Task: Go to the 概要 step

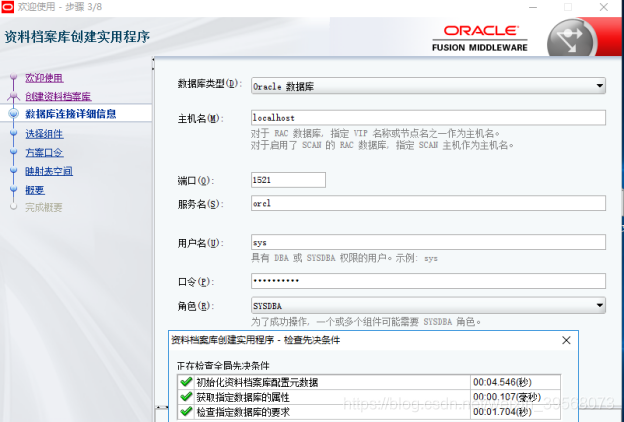Action: (x=35, y=190)
